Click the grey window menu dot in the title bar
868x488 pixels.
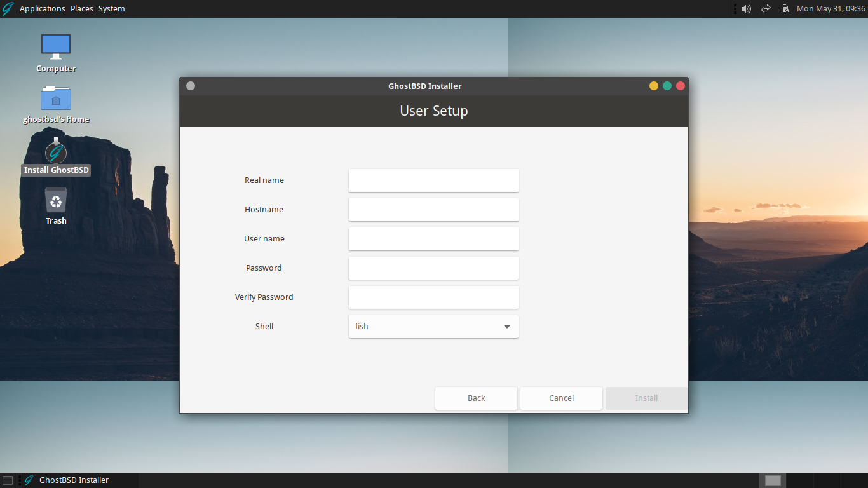click(191, 86)
